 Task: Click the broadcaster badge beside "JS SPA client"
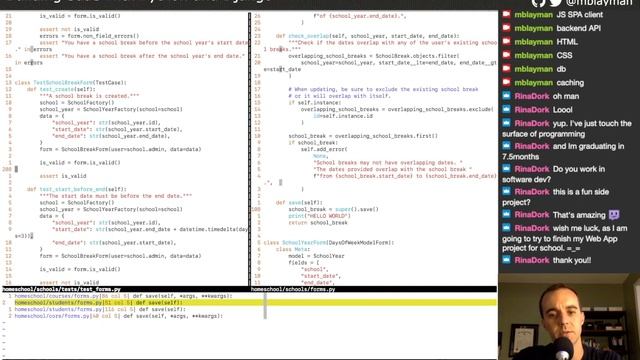click(x=507, y=15)
